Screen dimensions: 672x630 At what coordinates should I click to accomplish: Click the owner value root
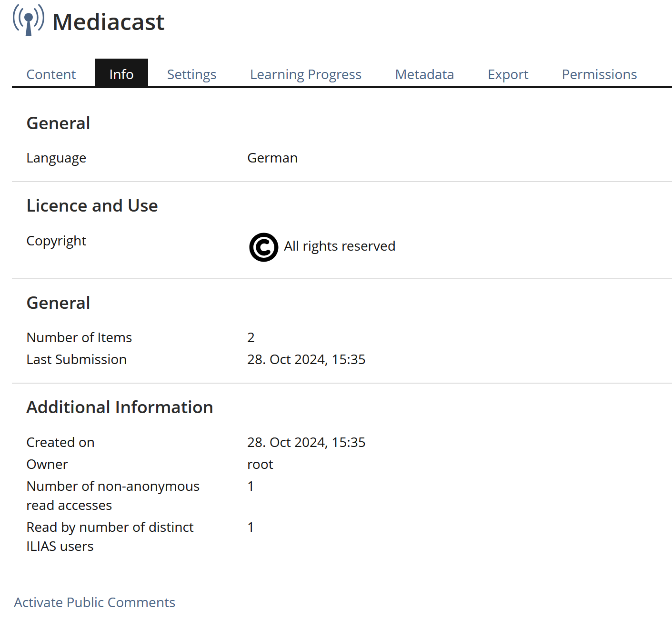pyautogui.click(x=260, y=464)
